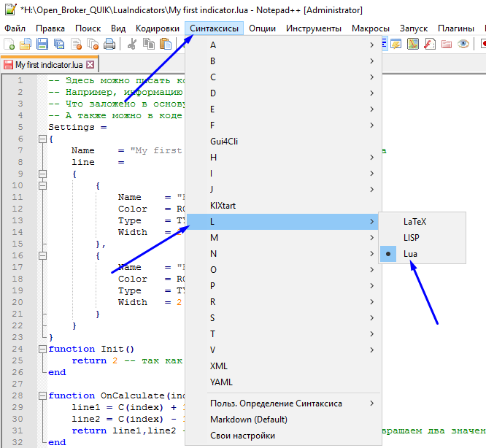
Task: Open Folder as Workspace toolbar icon
Action: point(447,44)
